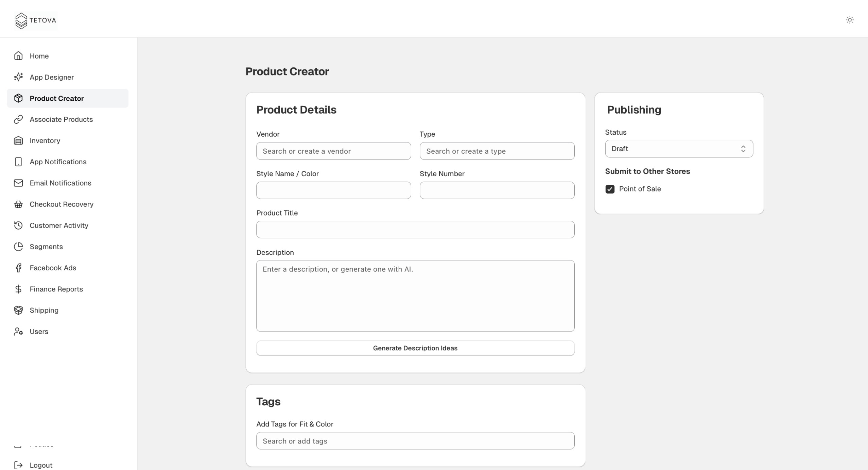Click the Finance Reports dollar icon

click(18, 289)
